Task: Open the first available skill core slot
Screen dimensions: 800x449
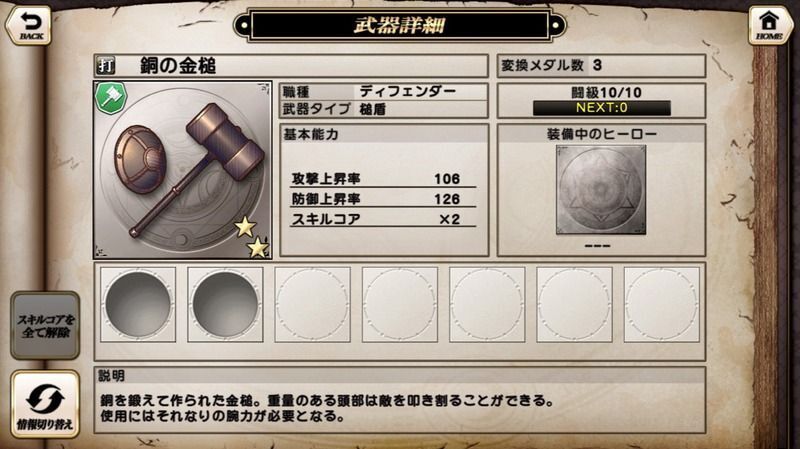Action: (x=138, y=305)
